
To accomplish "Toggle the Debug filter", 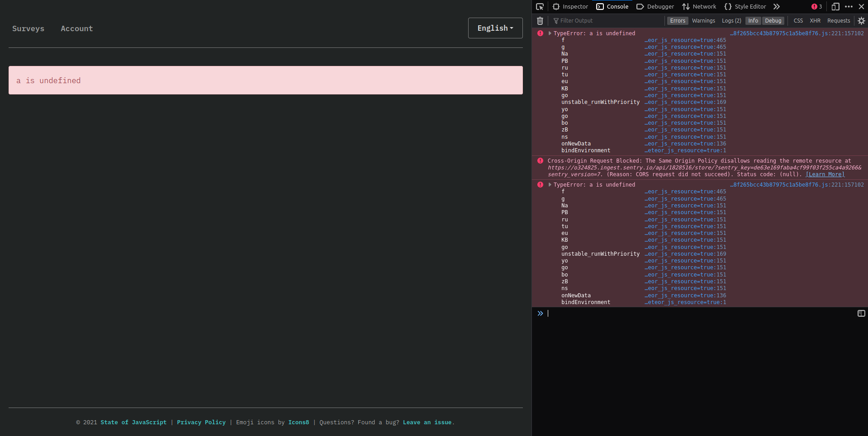I will 773,21.
